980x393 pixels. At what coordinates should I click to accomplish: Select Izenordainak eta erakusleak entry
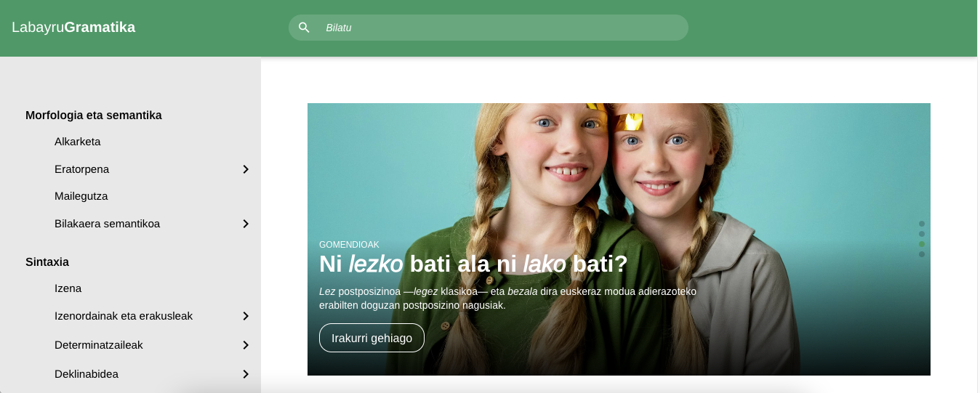pos(124,316)
